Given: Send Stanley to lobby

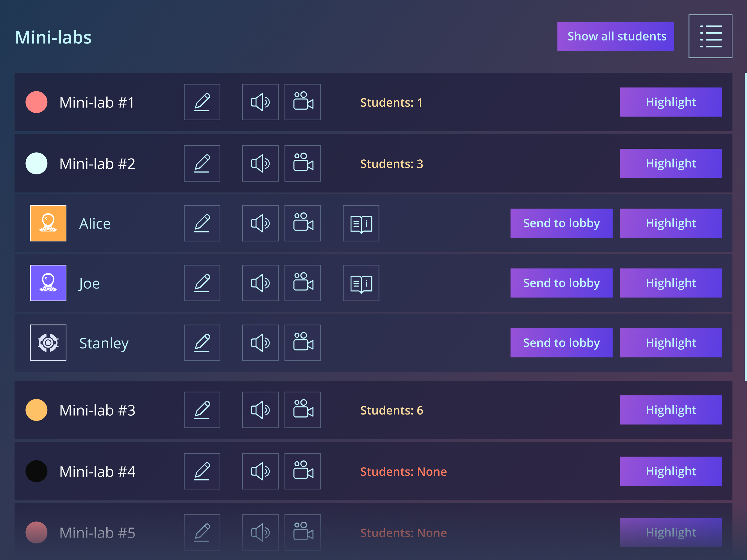Looking at the screenshot, I should [561, 343].
